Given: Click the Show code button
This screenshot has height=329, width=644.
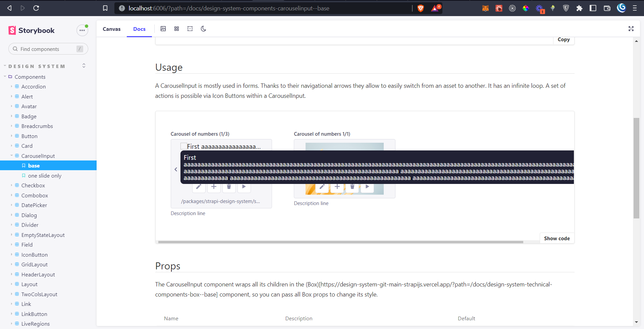Looking at the screenshot, I should tap(557, 238).
